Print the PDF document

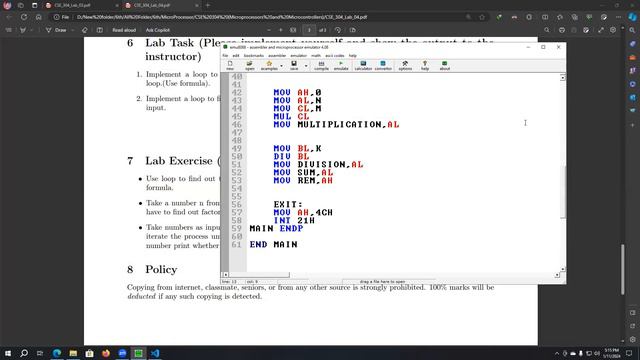click(562, 30)
